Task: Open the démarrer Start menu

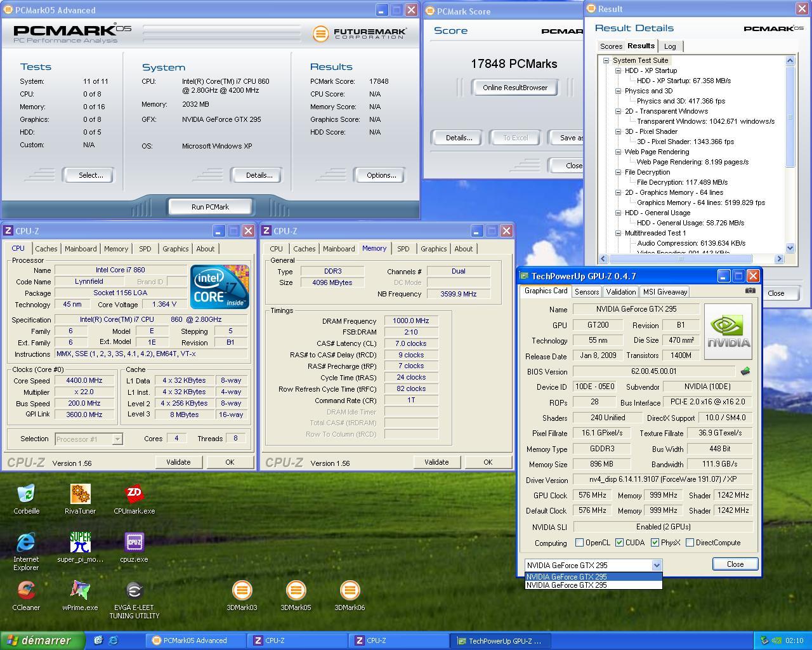Action: tap(43, 640)
